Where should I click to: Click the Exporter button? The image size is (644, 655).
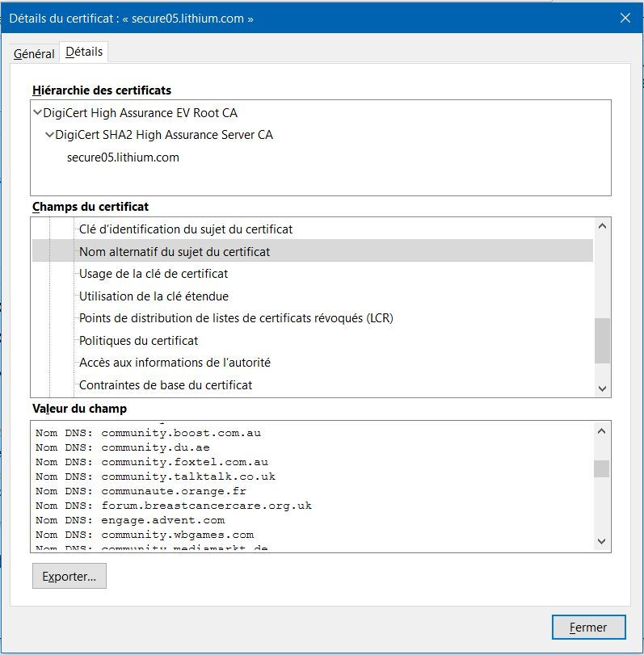point(69,576)
